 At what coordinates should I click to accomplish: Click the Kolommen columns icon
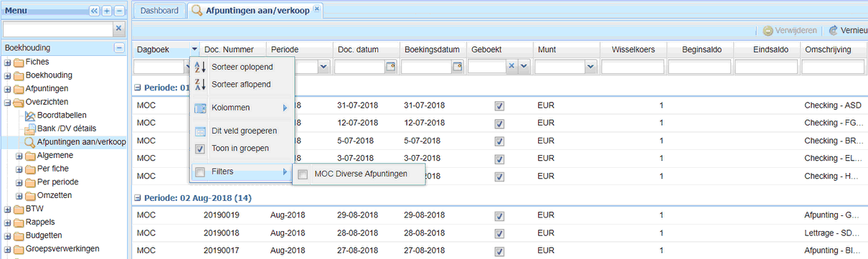pyautogui.click(x=200, y=108)
